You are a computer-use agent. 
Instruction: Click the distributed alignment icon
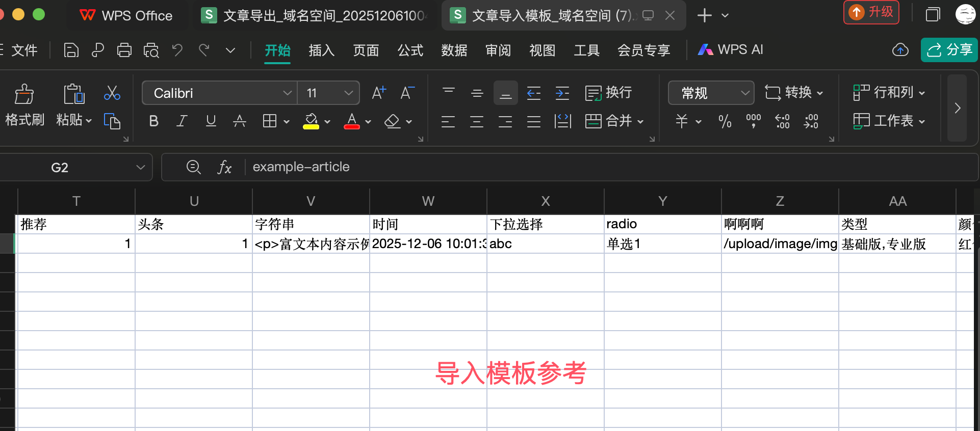tap(562, 121)
